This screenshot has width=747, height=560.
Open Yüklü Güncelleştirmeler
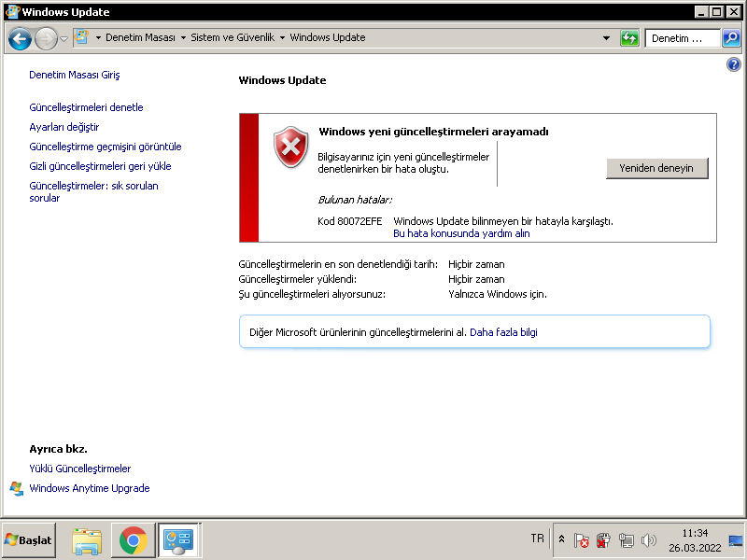[80, 469]
